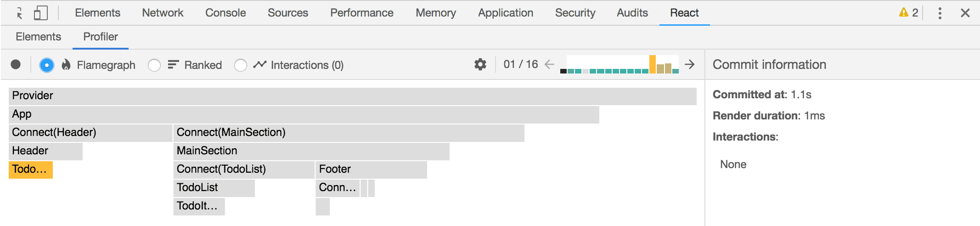Select the Flamegraph radio button
The height and width of the screenshot is (226, 980).
pyautogui.click(x=46, y=65)
